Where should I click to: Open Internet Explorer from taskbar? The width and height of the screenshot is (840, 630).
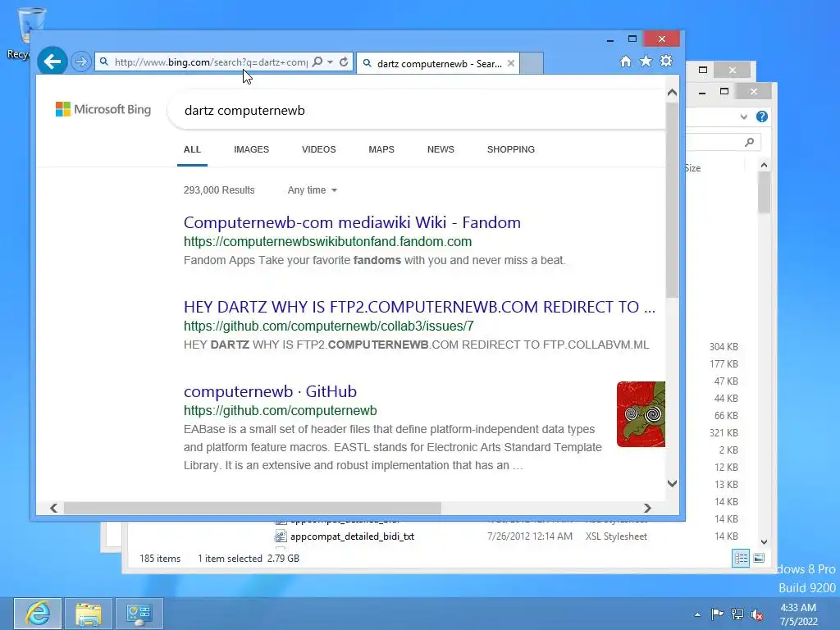coord(38,614)
